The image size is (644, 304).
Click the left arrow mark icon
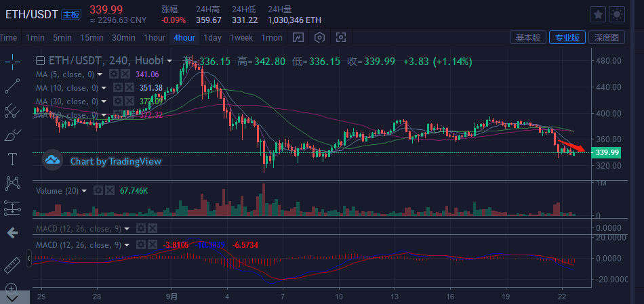click(x=12, y=233)
